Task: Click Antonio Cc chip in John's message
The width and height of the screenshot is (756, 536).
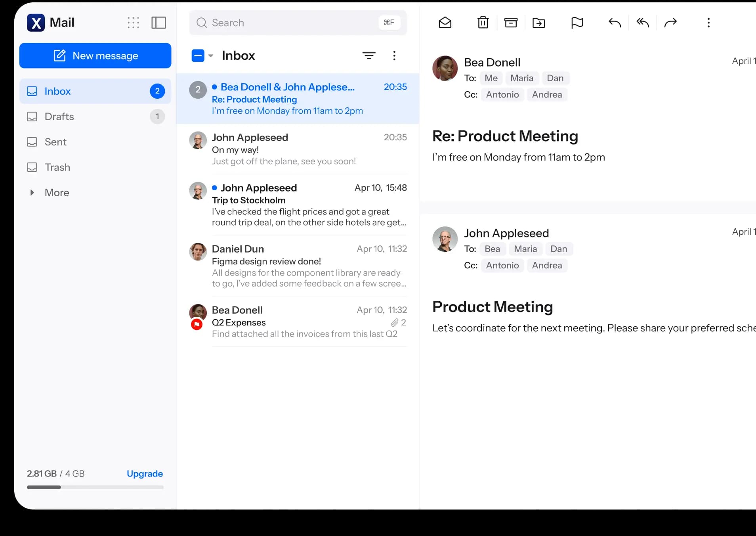Action: coord(502,265)
